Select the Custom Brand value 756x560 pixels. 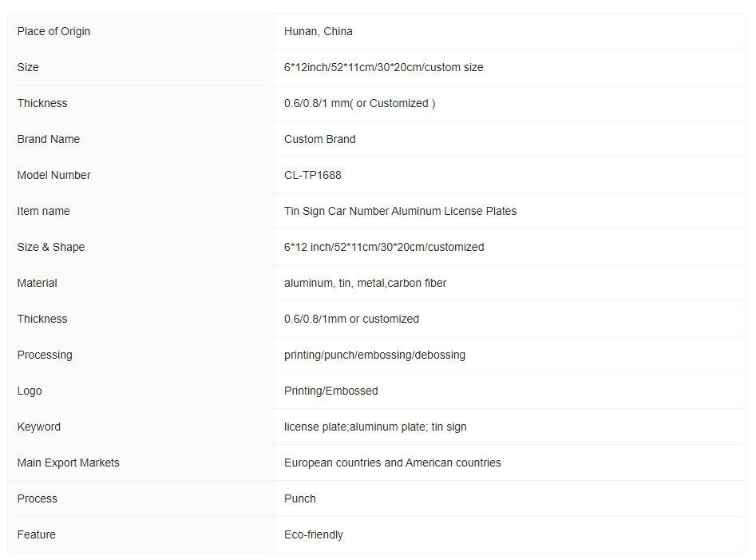[319, 139]
